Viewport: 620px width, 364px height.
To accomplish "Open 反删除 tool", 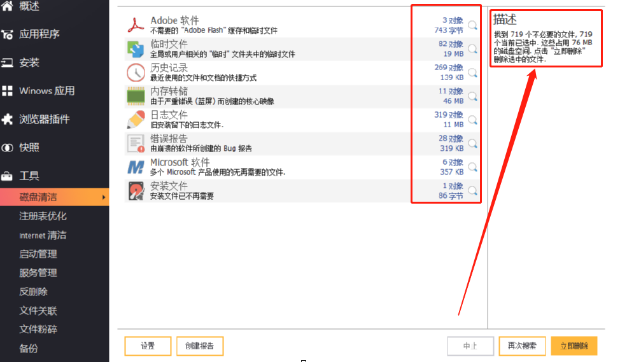I will (33, 291).
